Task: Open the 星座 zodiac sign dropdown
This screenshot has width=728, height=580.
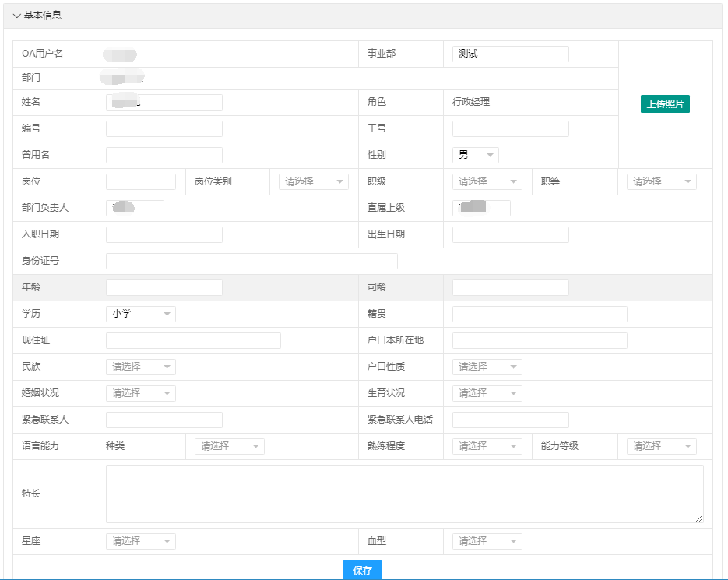Action: coord(140,541)
